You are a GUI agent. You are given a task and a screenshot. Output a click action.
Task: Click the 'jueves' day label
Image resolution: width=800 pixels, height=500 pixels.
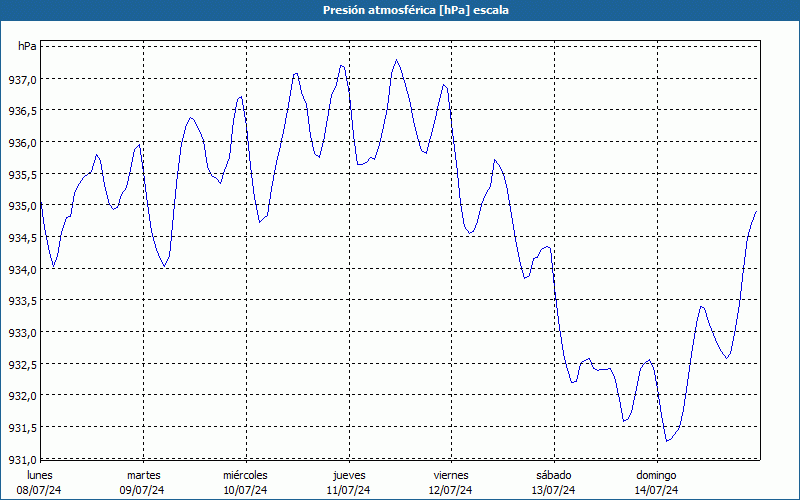349,475
